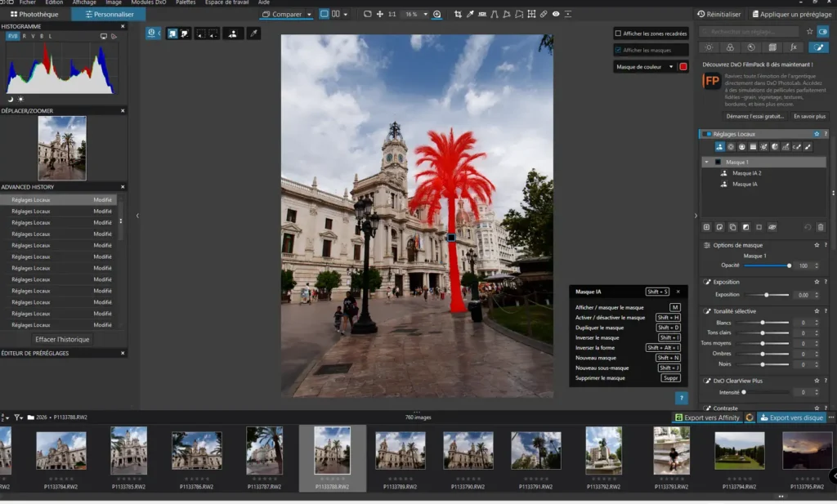Switch to side-by-side view mode
The width and height of the screenshot is (837, 504).
tap(336, 15)
